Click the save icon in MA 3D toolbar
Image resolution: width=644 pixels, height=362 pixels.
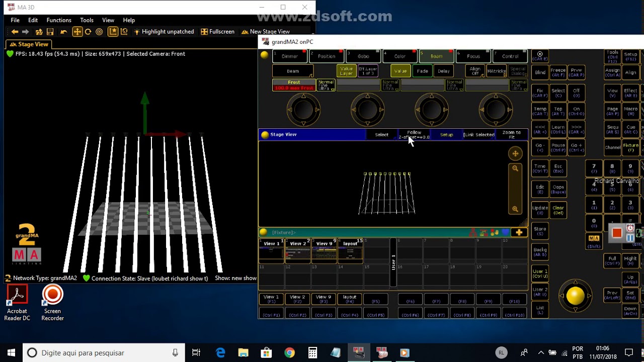50,32
